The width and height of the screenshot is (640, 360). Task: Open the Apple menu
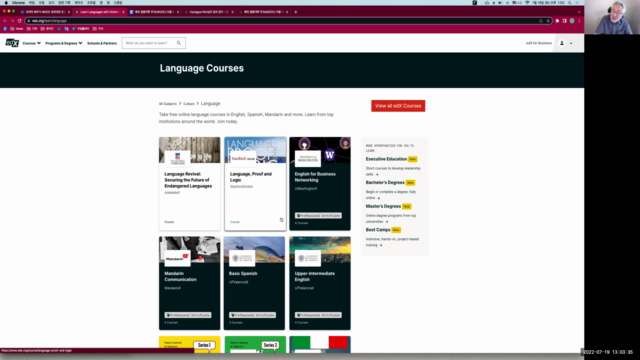coord(6,2)
